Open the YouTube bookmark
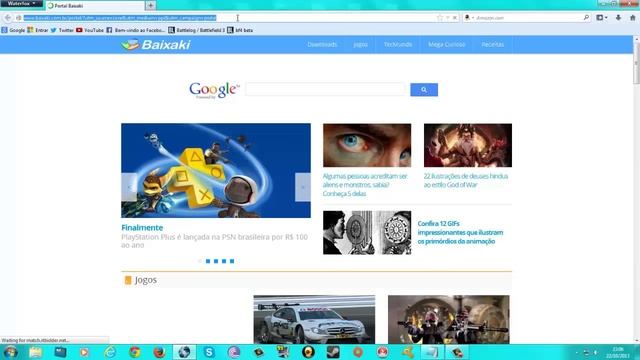Screen dimensions: 640x360 pos(90,30)
